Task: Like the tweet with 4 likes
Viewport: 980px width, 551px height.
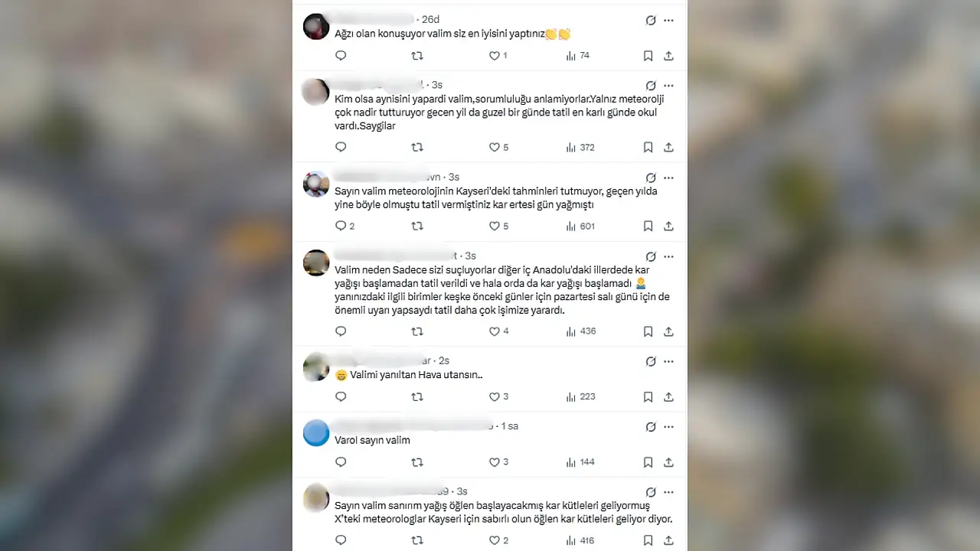Action: (x=498, y=331)
